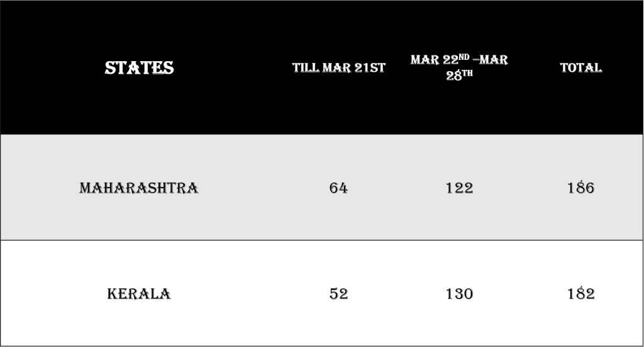The width and height of the screenshot is (644, 347).
Task: Click the STATES column header
Action: (x=139, y=68)
